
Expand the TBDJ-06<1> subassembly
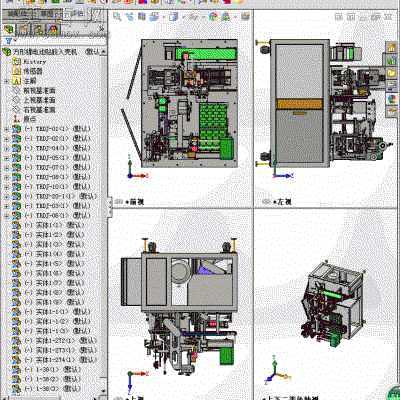pos(6,216)
